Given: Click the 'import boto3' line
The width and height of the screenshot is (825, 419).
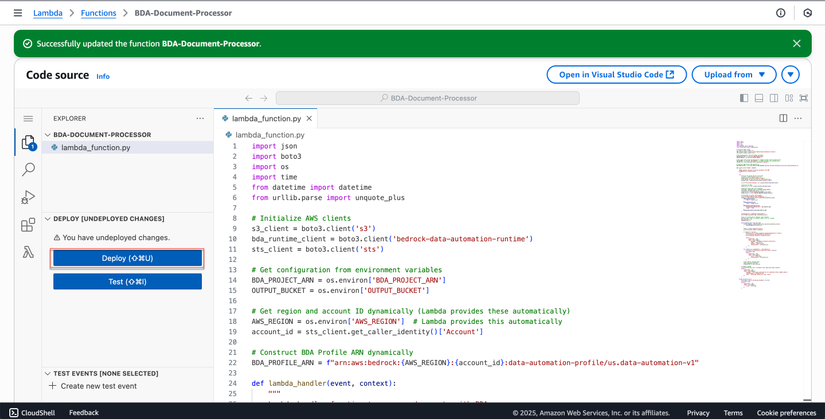Looking at the screenshot, I should pyautogui.click(x=276, y=156).
